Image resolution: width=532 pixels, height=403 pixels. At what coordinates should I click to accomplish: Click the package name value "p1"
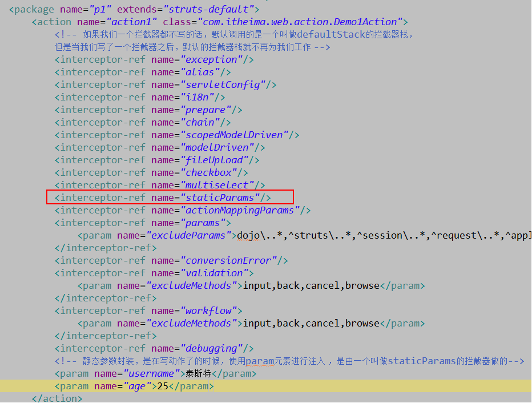coord(100,10)
